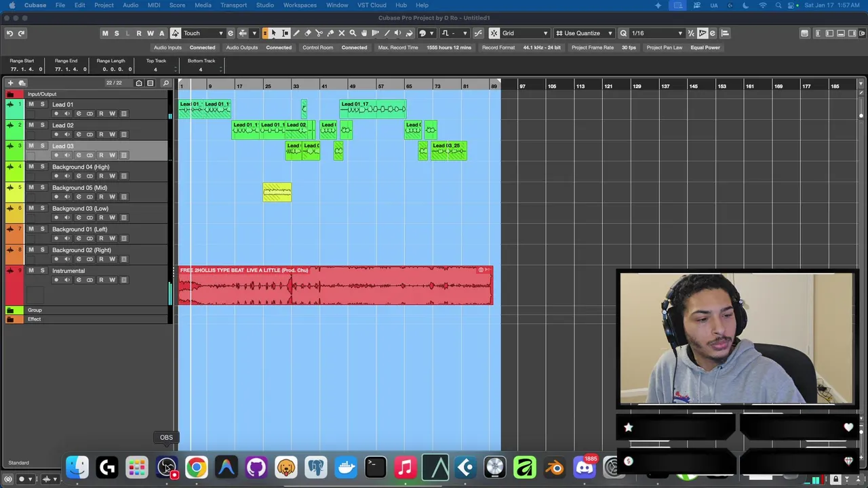Mute the Instrumental track

[x=31, y=270]
